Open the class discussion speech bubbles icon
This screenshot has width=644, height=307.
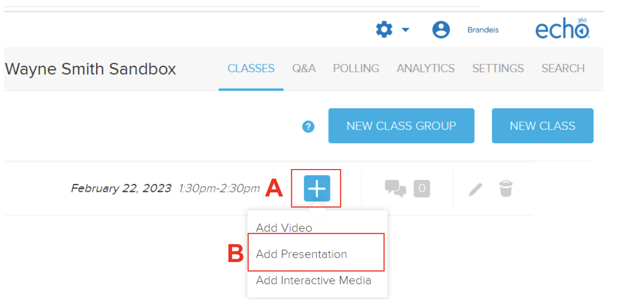click(x=395, y=189)
